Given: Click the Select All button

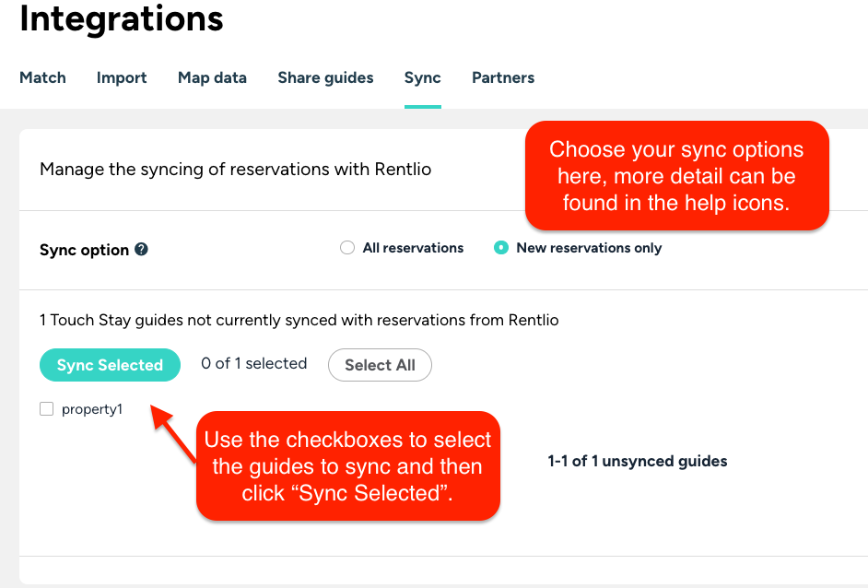Looking at the screenshot, I should (x=380, y=365).
